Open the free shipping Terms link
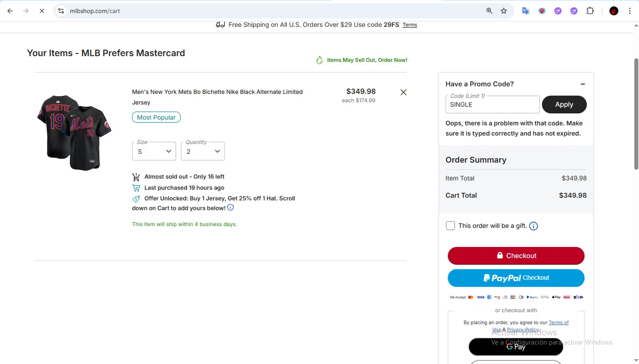 pyautogui.click(x=410, y=25)
